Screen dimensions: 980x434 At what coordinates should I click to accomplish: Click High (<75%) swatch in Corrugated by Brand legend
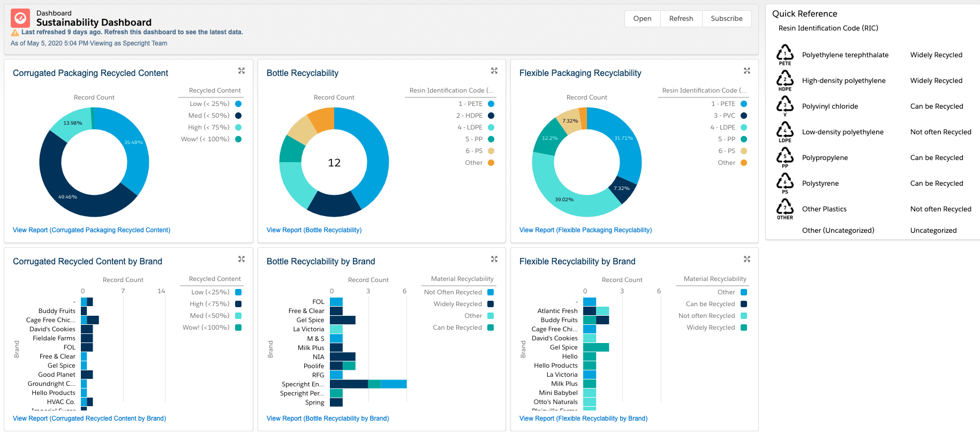[238, 304]
